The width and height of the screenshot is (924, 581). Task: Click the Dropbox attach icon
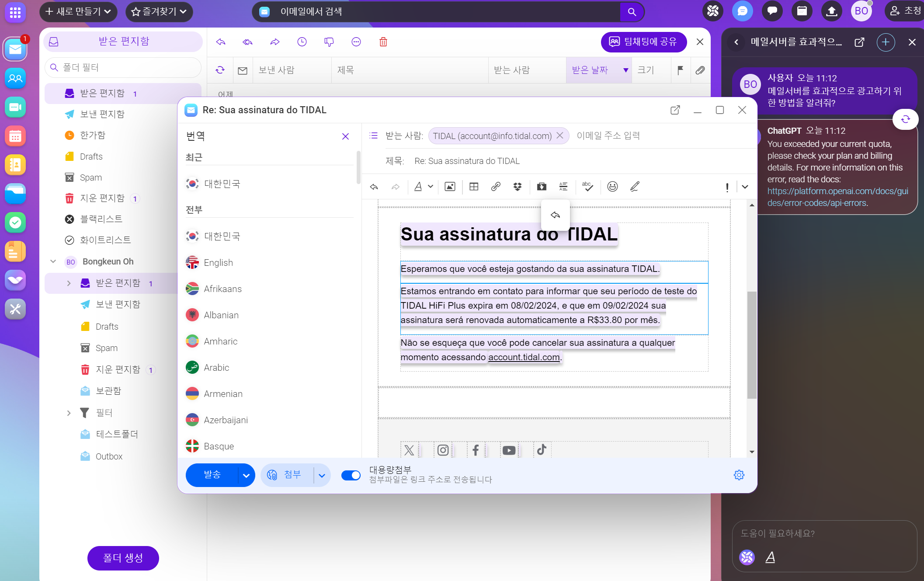518,187
